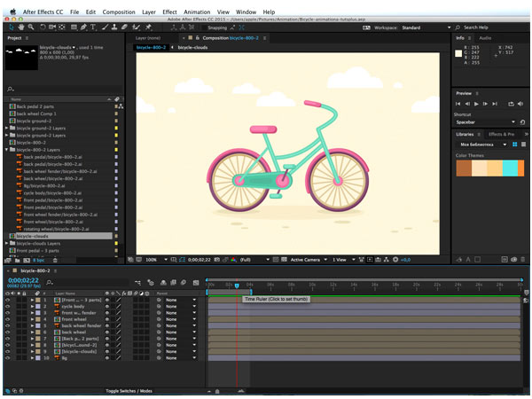
Task: Click the brown swatch in Color Themes
Action: tap(464, 168)
